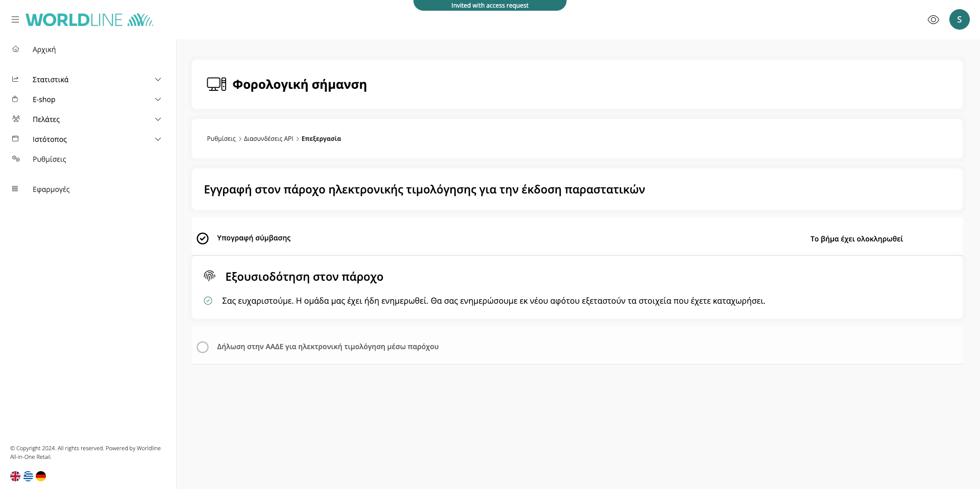Image resolution: width=980 pixels, height=489 pixels.
Task: Expand the Ιστότοπος submenu chevron
Action: 158,139
